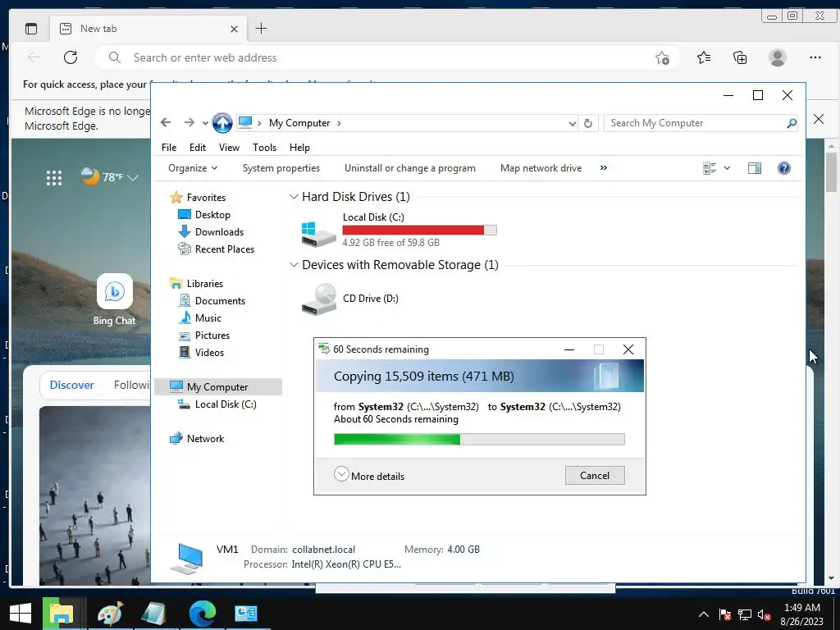Select Favorites in navigation pane

pos(206,198)
